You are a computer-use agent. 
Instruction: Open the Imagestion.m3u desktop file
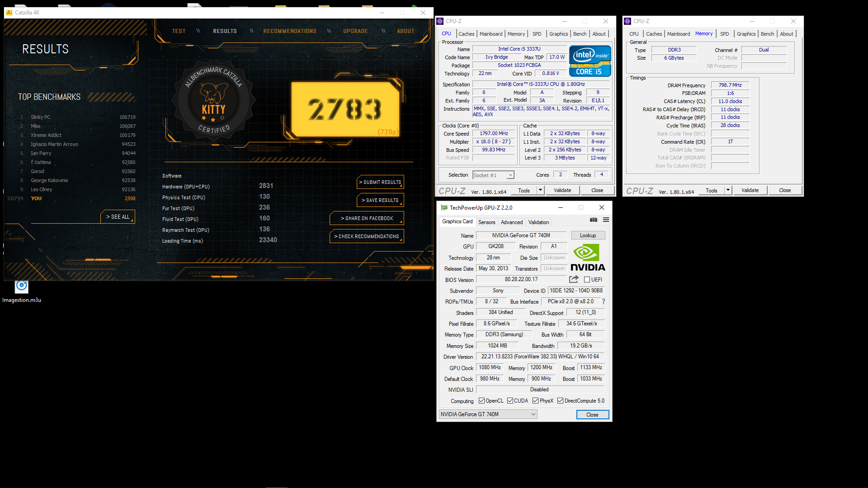(x=22, y=291)
